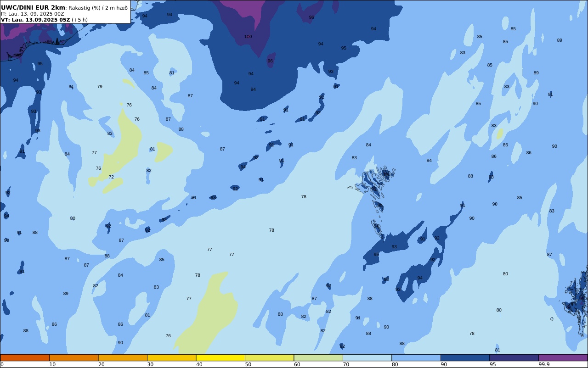Select the bright yellow 40–50 colorbar segment
Image resolution: width=588 pixels, height=368 pixels.
220,357
